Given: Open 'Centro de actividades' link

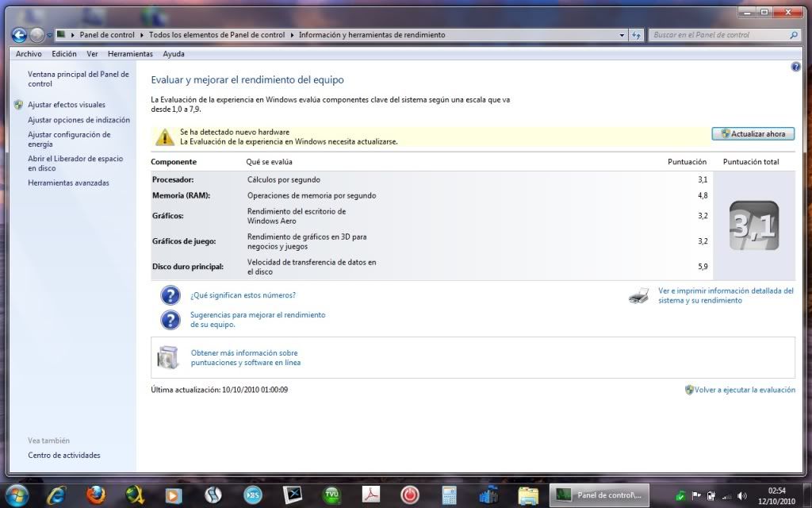Looking at the screenshot, I should (x=64, y=455).
